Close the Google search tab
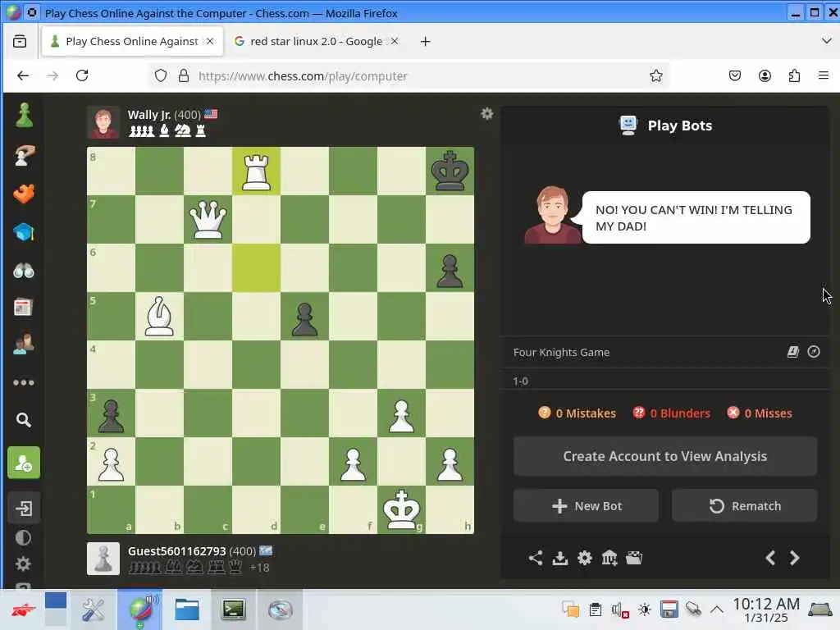 click(x=395, y=41)
